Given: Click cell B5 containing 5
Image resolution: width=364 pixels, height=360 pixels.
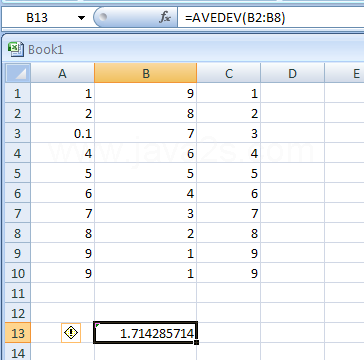Looking at the screenshot, I should (146, 173).
